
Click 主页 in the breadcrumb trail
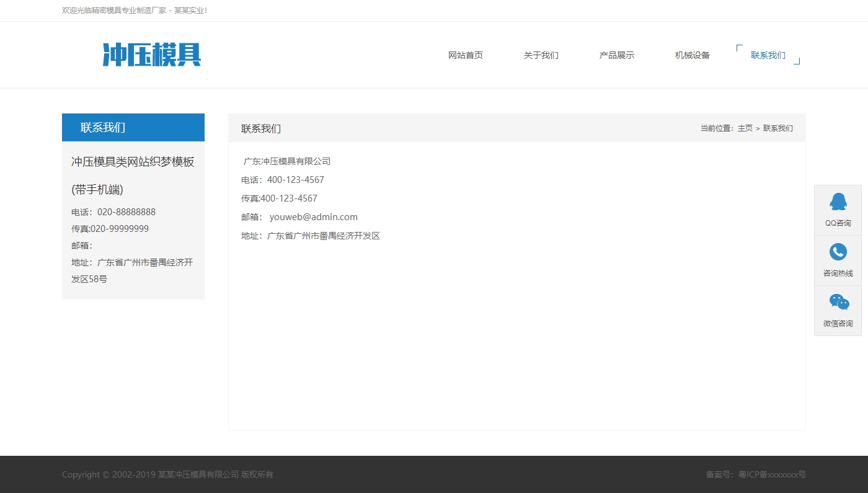point(745,128)
